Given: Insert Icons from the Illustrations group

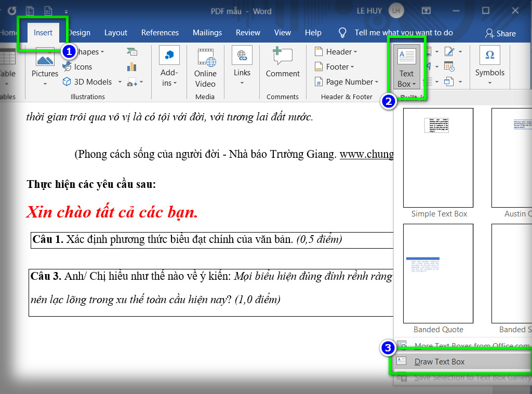Looking at the screenshot, I should pyautogui.click(x=77, y=67).
